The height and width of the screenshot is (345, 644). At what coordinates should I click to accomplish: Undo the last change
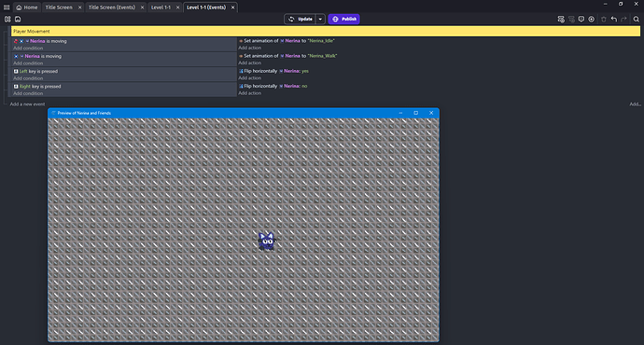tap(613, 19)
